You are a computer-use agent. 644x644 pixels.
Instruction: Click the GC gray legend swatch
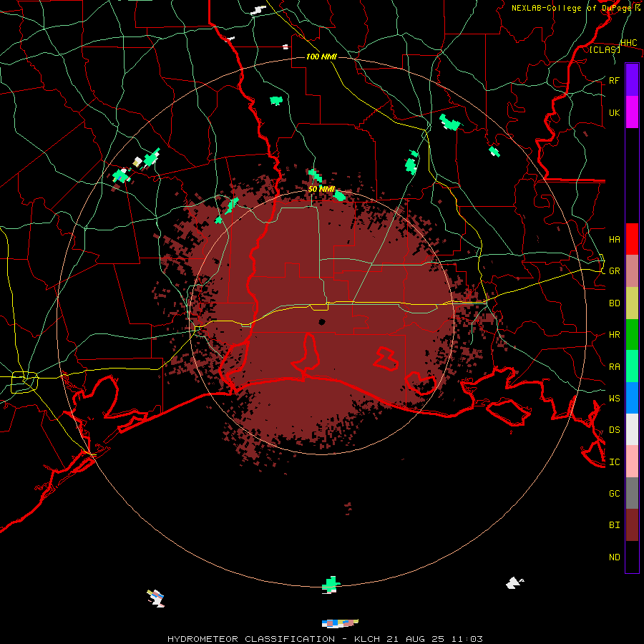click(632, 493)
